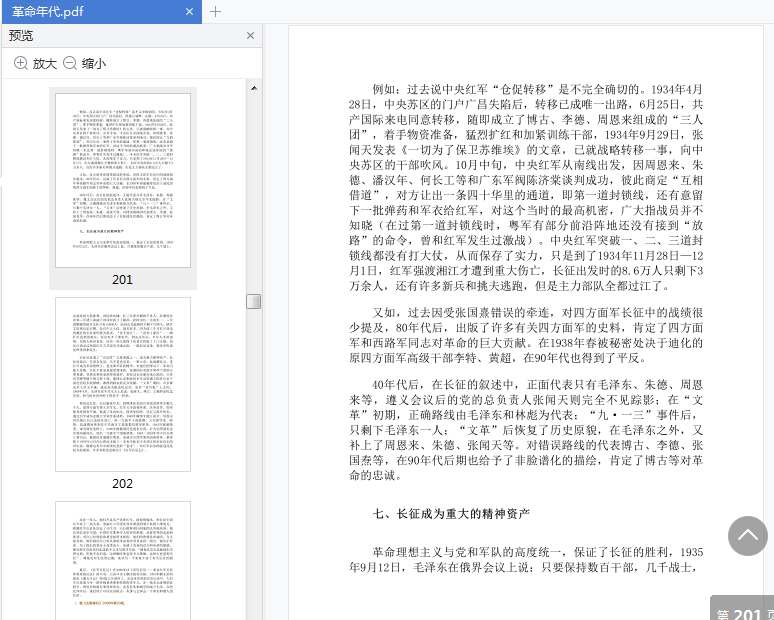The image size is (774, 620).
Task: Close the 革命年代.pdf tab
Action: coord(190,12)
